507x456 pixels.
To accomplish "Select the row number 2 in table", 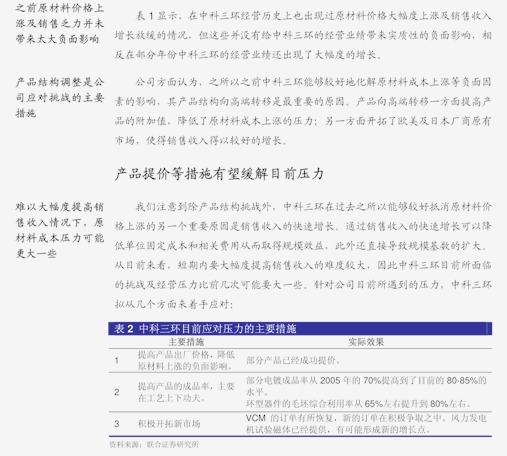I will (117, 392).
